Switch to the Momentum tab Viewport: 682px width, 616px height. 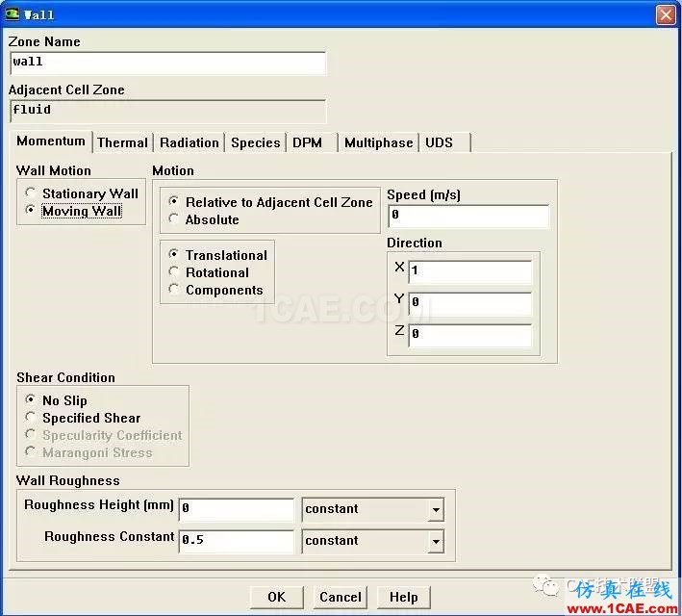pos(50,141)
